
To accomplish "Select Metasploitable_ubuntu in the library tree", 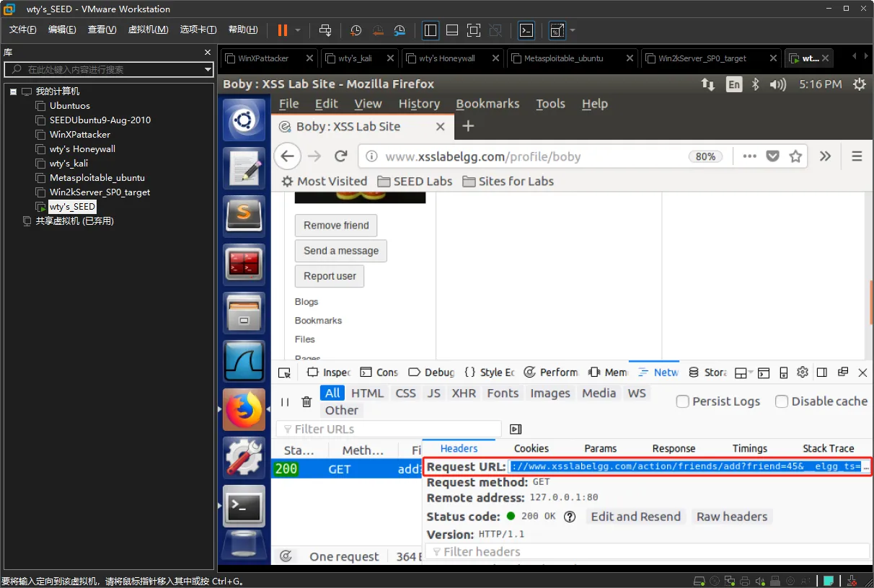I will [x=97, y=178].
